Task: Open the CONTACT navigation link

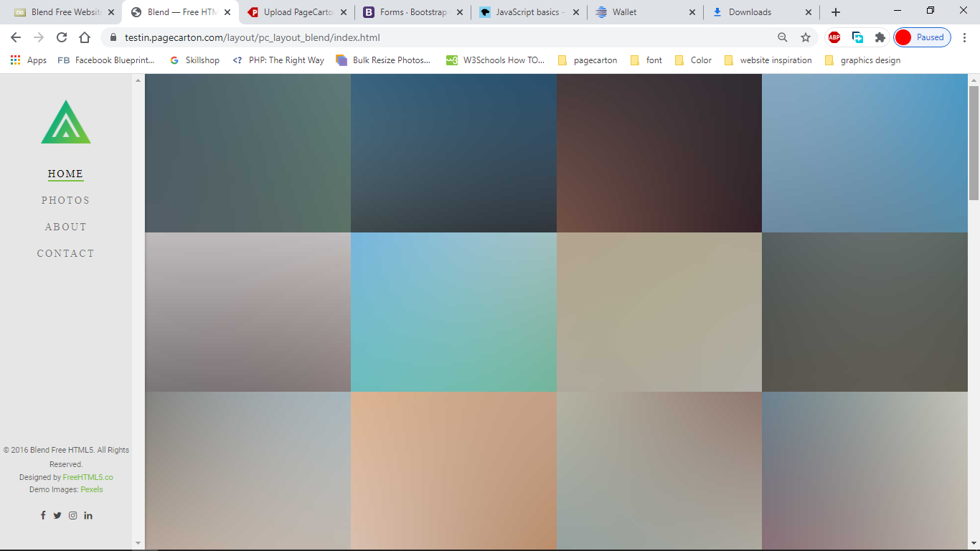Action: 65,253
